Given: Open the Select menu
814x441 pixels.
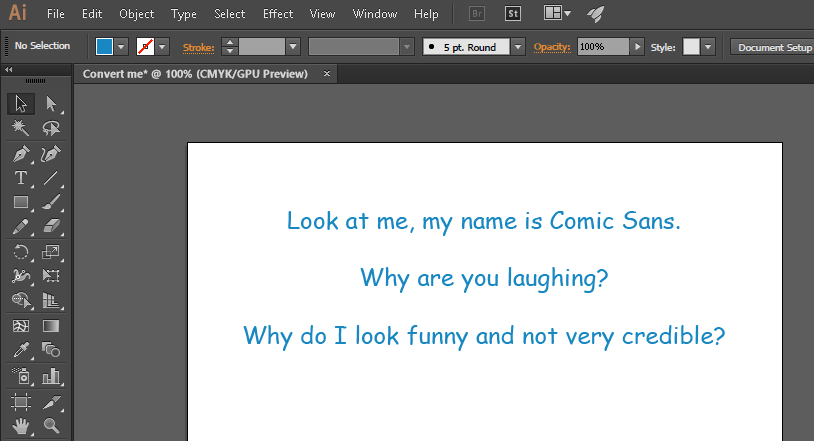Looking at the screenshot, I should coord(229,14).
